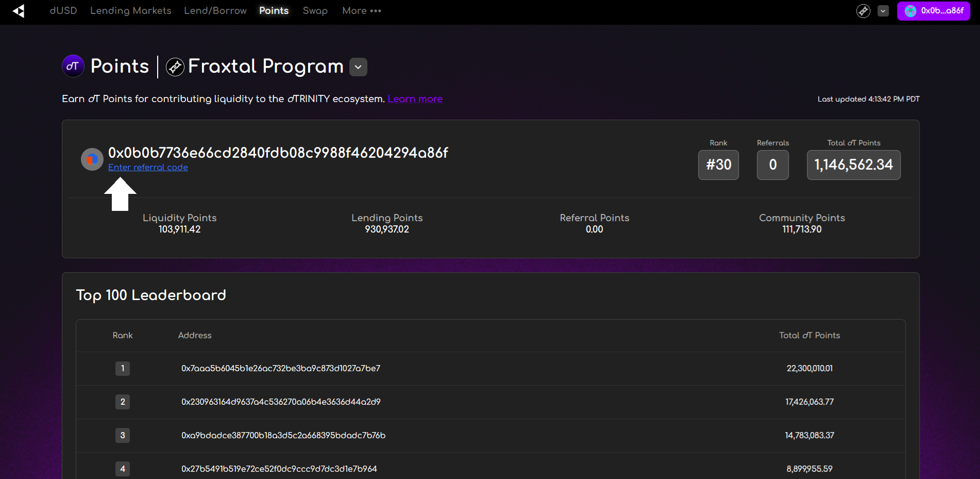Screen dimensions: 980x479
Task: Open the Lending Markets page
Action: 130,10
